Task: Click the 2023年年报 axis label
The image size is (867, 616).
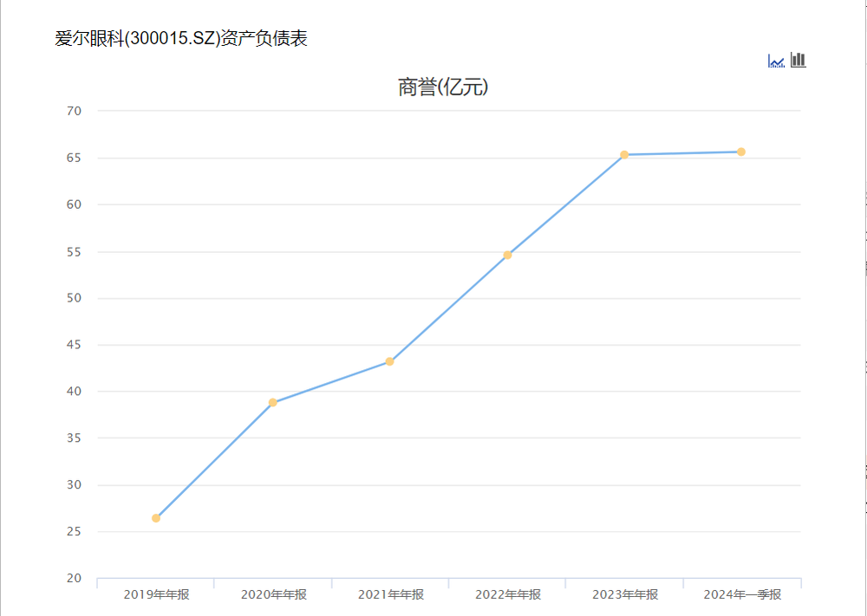Action: 625,595
